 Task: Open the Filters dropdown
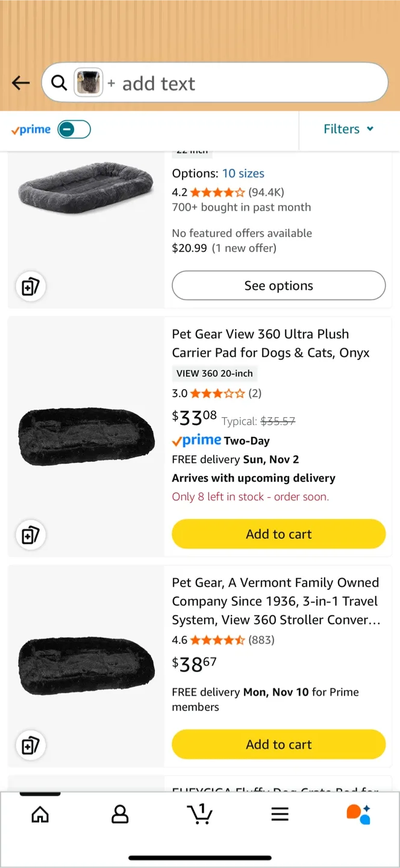tap(348, 129)
